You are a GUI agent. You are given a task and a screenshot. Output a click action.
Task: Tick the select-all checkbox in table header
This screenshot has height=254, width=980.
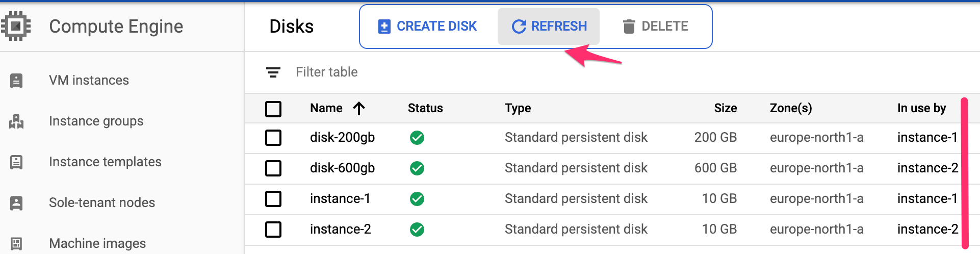(273, 109)
